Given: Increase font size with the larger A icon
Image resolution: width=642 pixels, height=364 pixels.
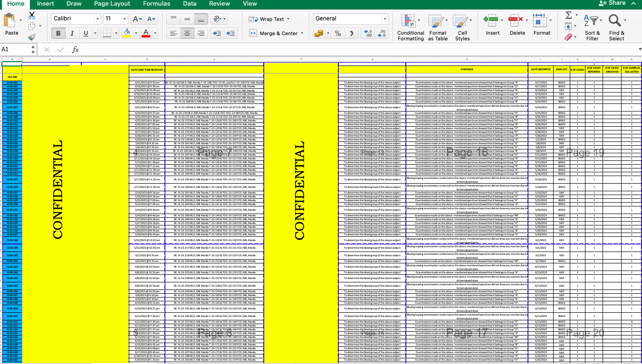Looking at the screenshot, I should pyautogui.click(x=137, y=19).
